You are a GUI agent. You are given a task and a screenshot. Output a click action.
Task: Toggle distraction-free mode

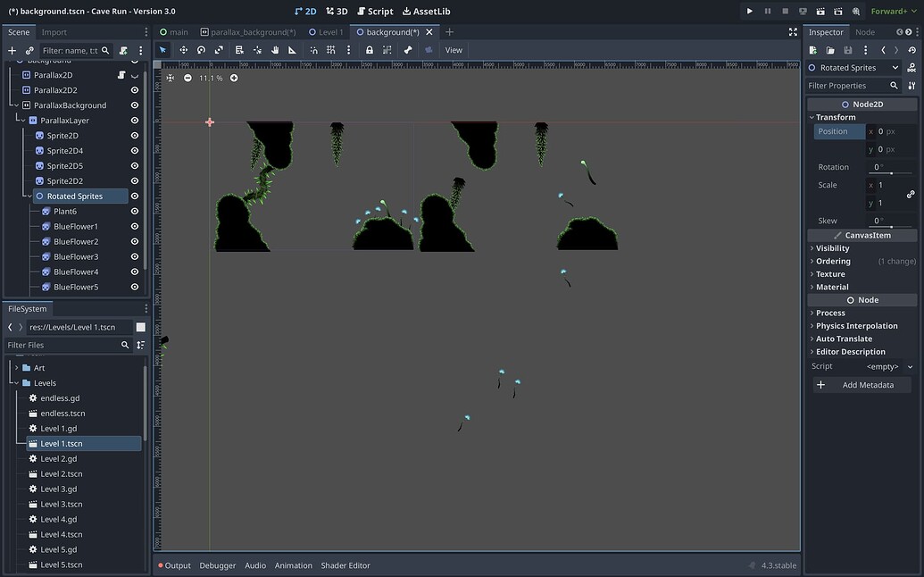(793, 32)
